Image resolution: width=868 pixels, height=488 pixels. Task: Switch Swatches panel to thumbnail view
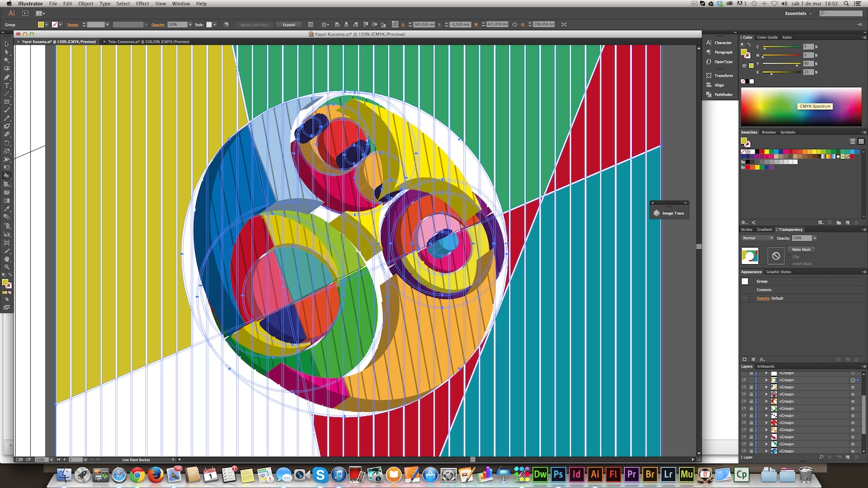pyautogui.click(x=861, y=141)
